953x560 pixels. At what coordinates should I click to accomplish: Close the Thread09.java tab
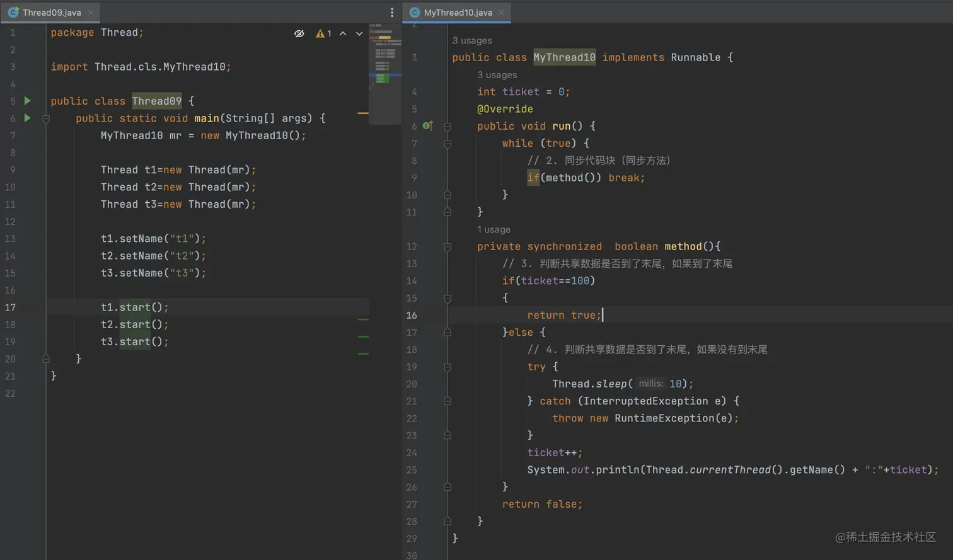[91, 13]
